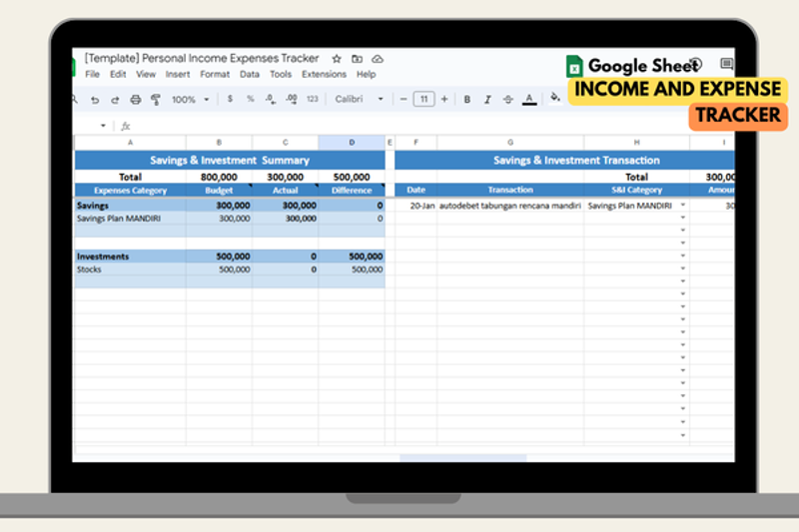This screenshot has height=532, width=799.
Task: Format as percent with % icon
Action: [250, 99]
